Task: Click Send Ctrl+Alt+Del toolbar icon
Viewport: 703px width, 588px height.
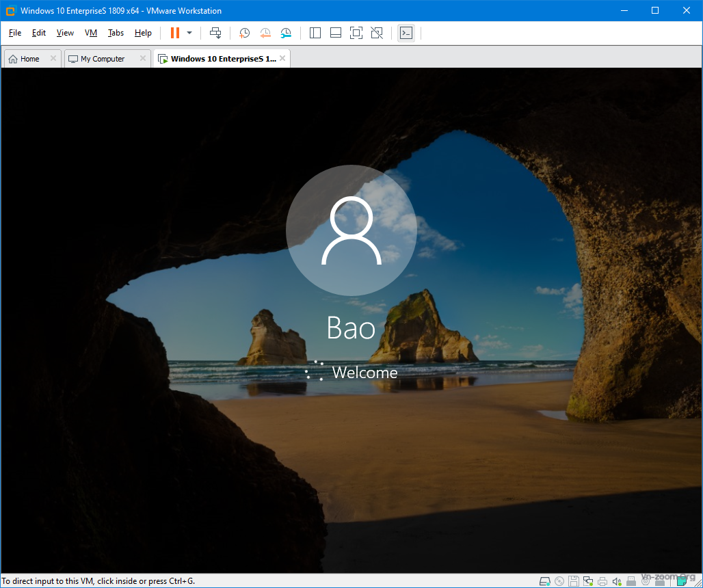Action: pyautogui.click(x=215, y=33)
